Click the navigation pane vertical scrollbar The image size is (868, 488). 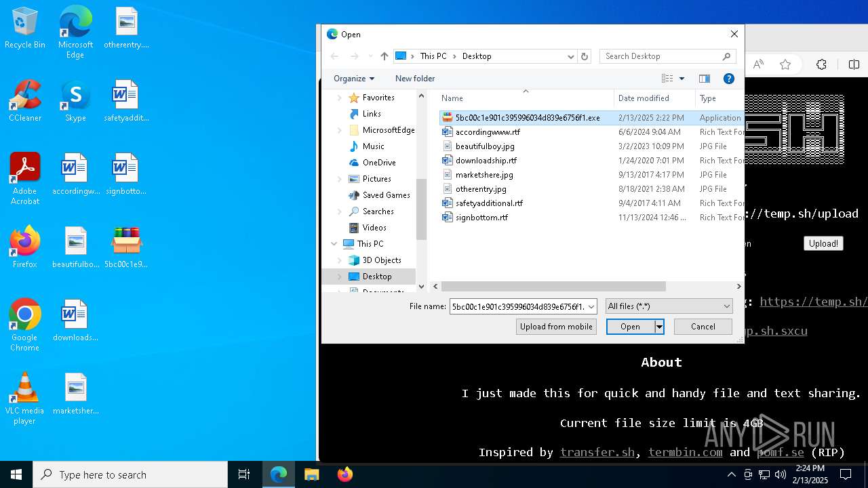(421, 209)
